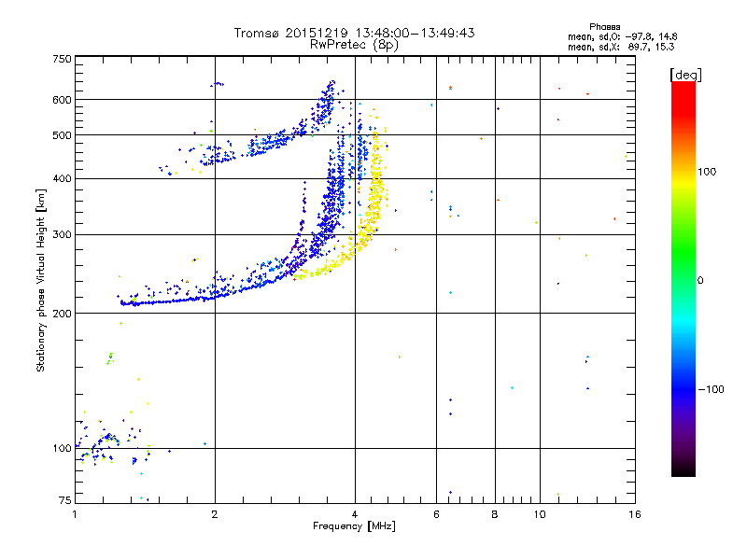Viewport: 747px width, 560px height.
Task: Click the x-axis tick label '1'
Action: point(75,514)
